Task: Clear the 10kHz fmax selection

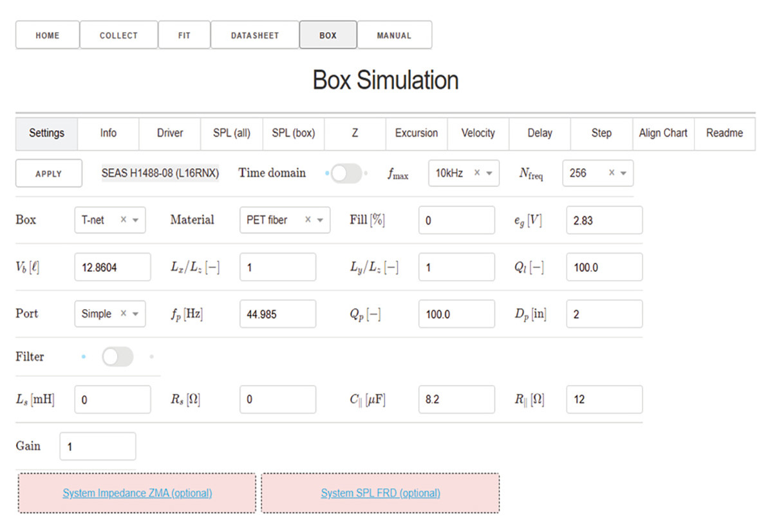Action: (x=477, y=173)
